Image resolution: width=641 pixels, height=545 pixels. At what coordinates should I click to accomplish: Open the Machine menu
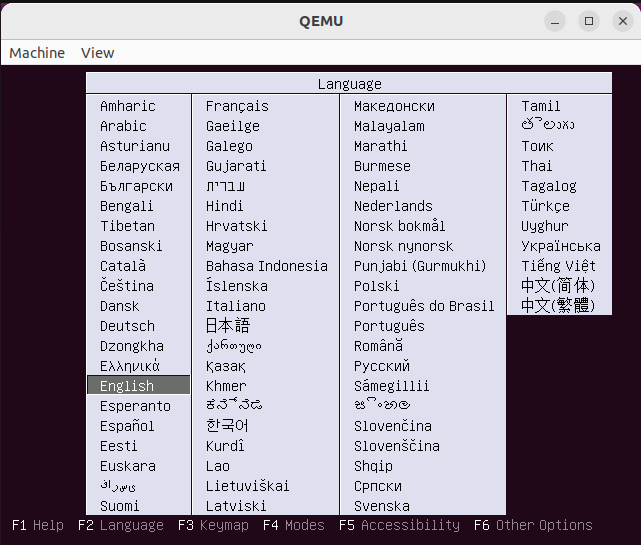click(37, 53)
